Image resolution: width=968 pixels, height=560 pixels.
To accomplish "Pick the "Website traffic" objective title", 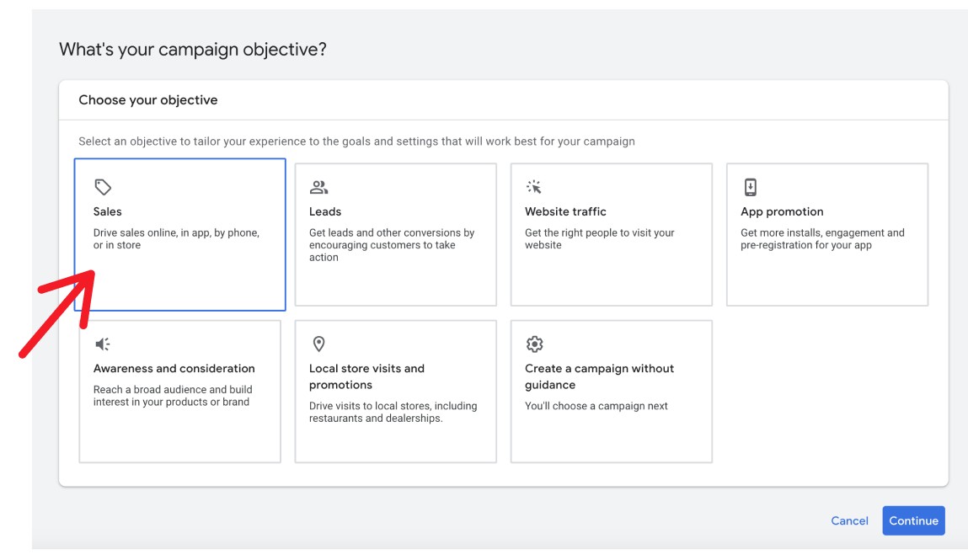I will (x=565, y=211).
